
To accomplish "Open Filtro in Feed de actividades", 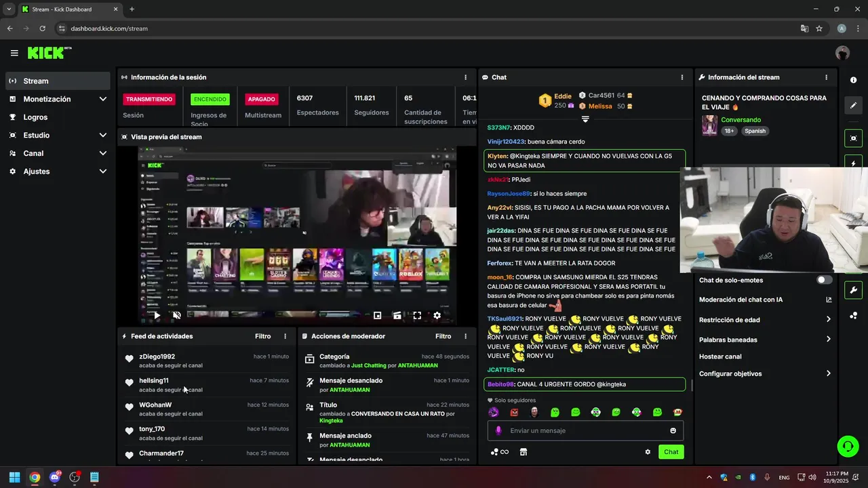I will pyautogui.click(x=262, y=336).
